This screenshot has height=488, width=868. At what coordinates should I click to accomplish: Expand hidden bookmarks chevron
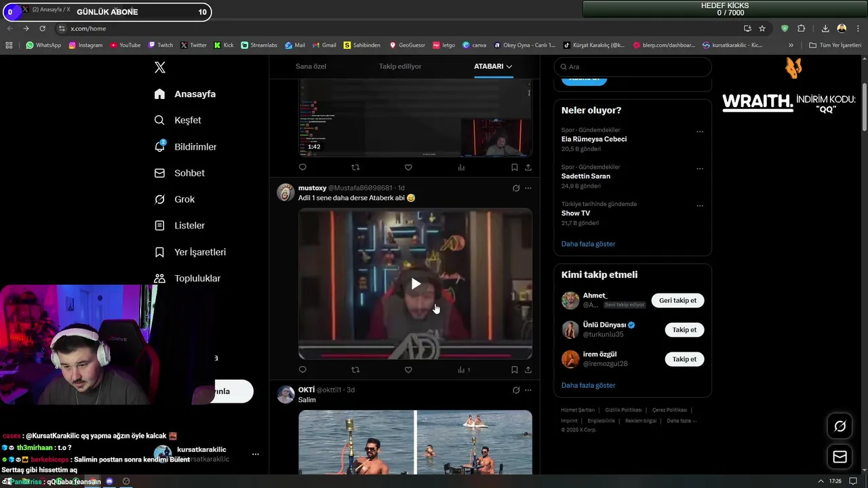point(791,45)
